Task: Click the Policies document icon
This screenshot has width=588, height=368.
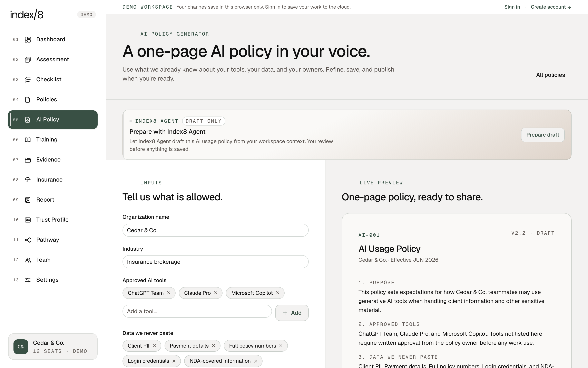Action: point(28,100)
